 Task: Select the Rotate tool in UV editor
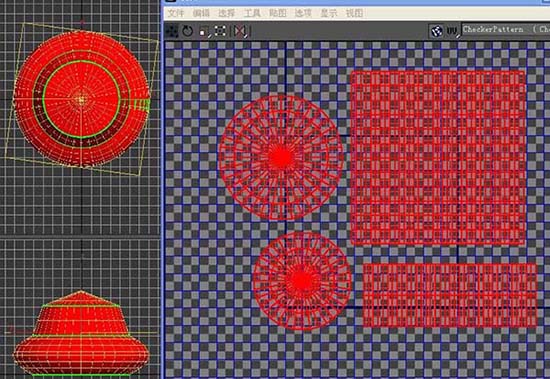coord(188,31)
